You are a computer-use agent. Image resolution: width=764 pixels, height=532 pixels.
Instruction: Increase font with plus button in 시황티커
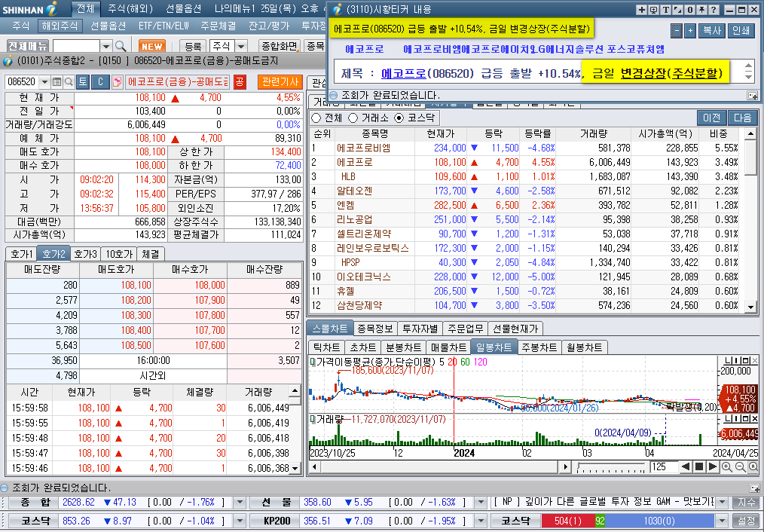pyautogui.click(x=690, y=31)
